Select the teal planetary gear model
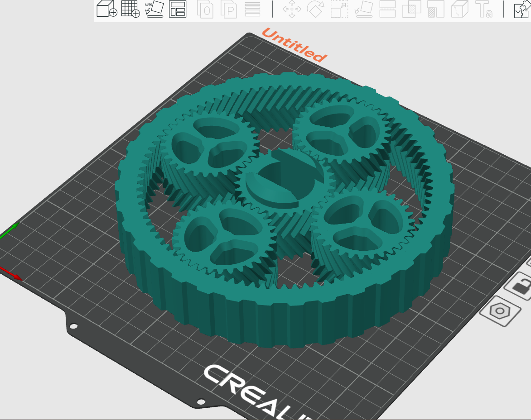Screen dimensions: 531x420 pos(285,210)
